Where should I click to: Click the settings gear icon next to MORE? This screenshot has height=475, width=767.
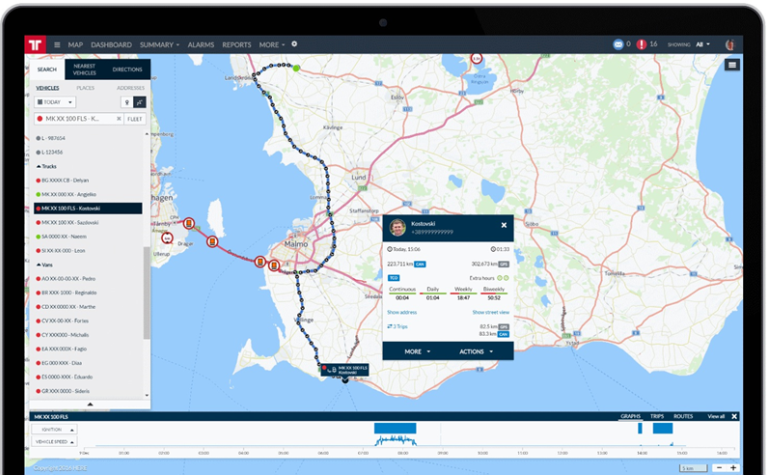[294, 44]
